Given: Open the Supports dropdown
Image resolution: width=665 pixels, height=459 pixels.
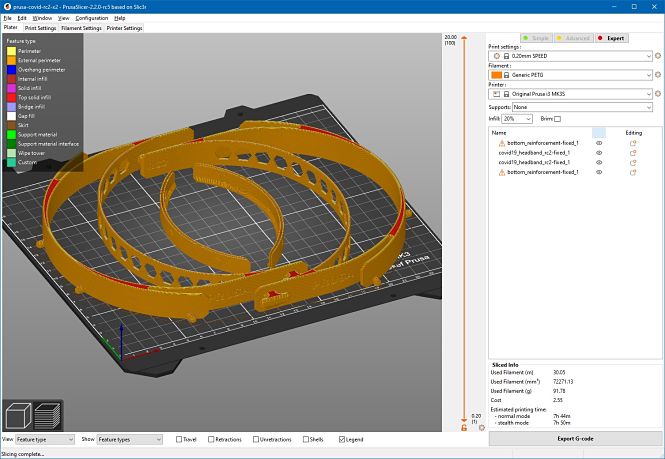Looking at the screenshot, I should 582,106.
